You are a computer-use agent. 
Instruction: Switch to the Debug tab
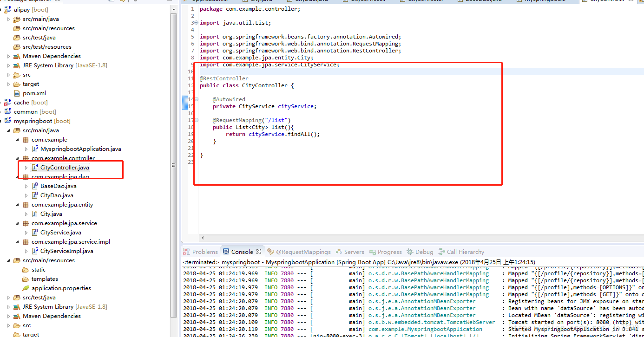420,252
